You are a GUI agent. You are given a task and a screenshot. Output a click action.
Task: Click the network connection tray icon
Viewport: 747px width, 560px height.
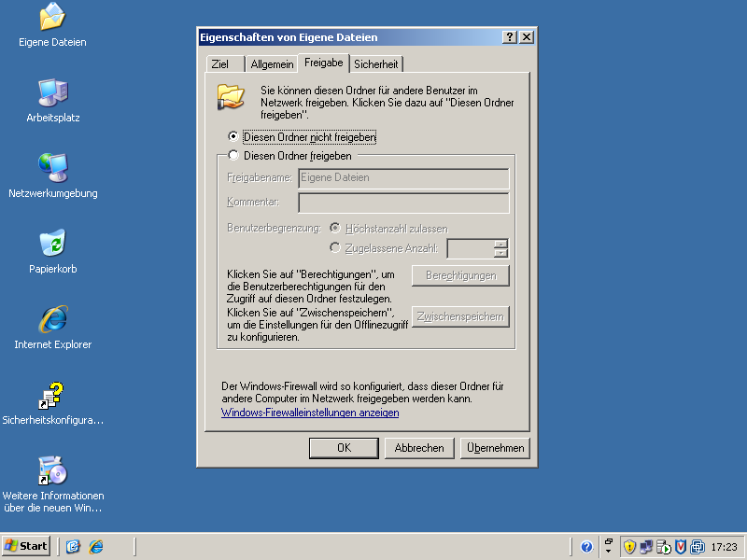[646, 547]
